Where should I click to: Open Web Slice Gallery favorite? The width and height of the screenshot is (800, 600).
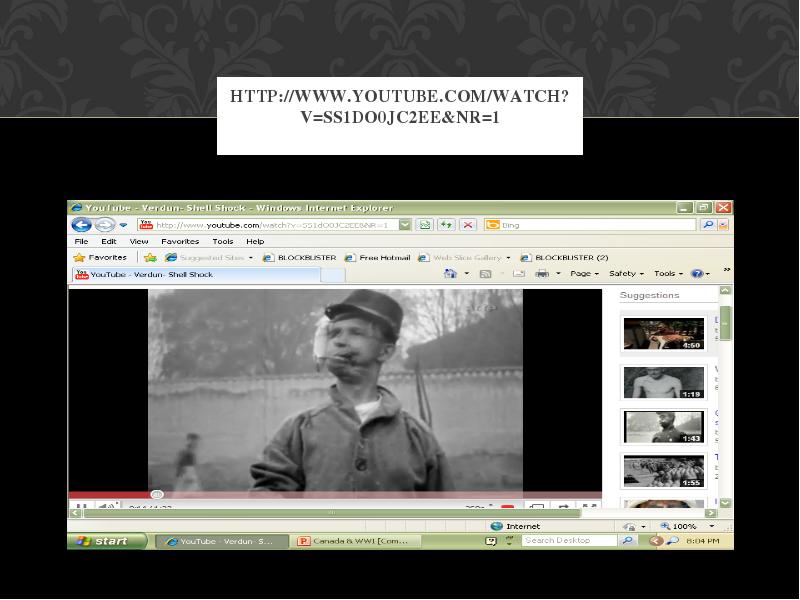[460, 258]
